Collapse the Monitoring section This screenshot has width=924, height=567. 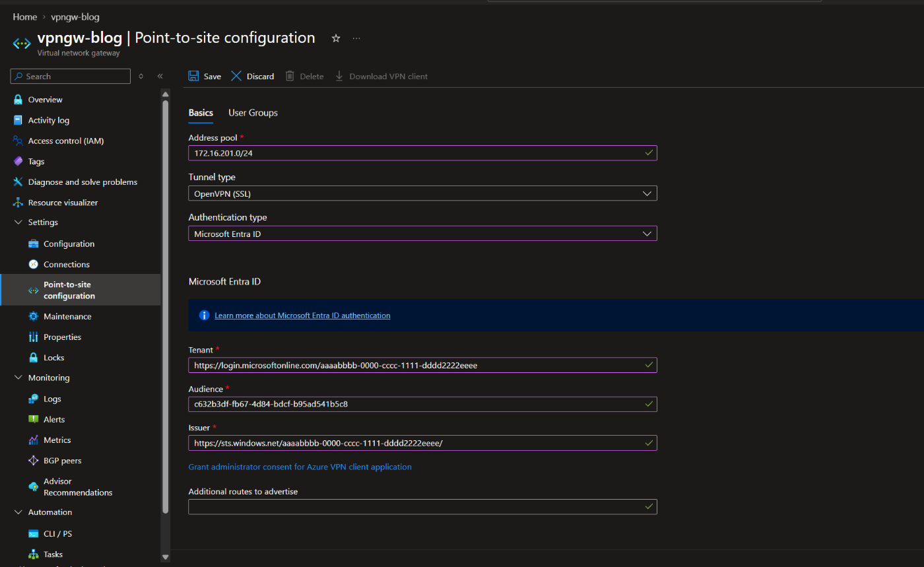point(18,378)
